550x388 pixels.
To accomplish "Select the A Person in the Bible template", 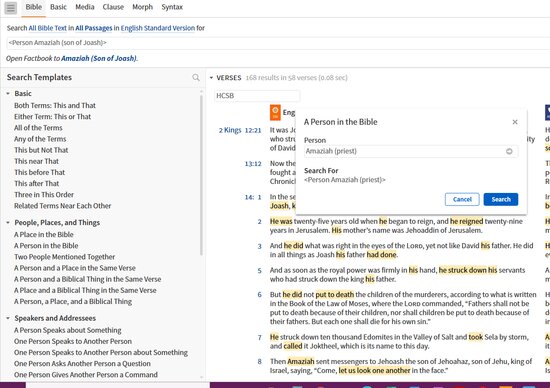I will coord(46,246).
